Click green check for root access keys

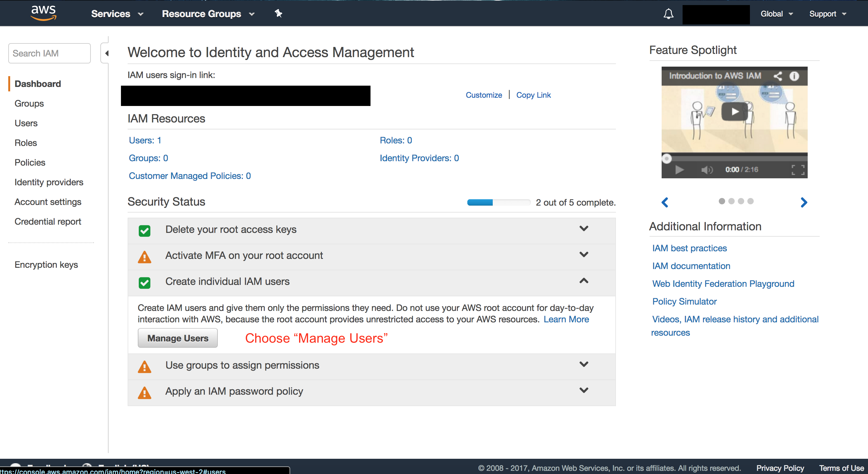144,231
